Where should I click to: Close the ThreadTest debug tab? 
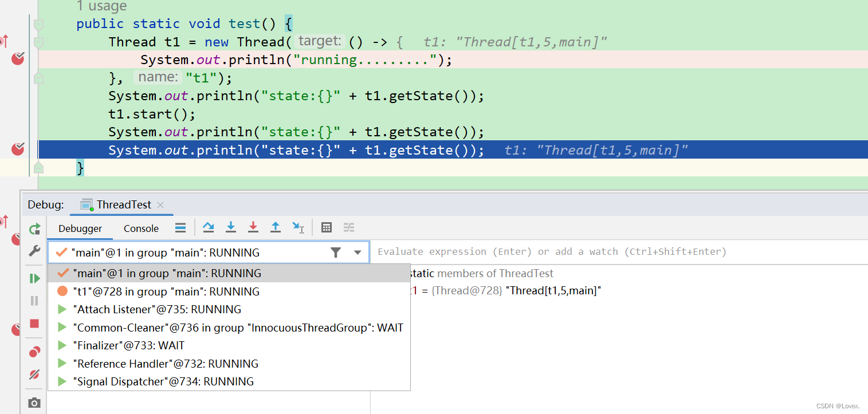point(160,205)
